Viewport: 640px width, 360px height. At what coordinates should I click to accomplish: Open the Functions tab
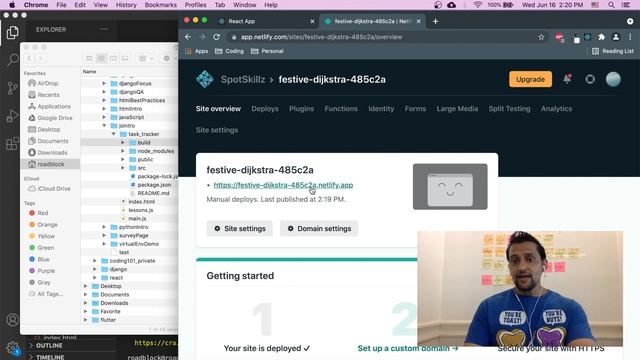(x=341, y=109)
